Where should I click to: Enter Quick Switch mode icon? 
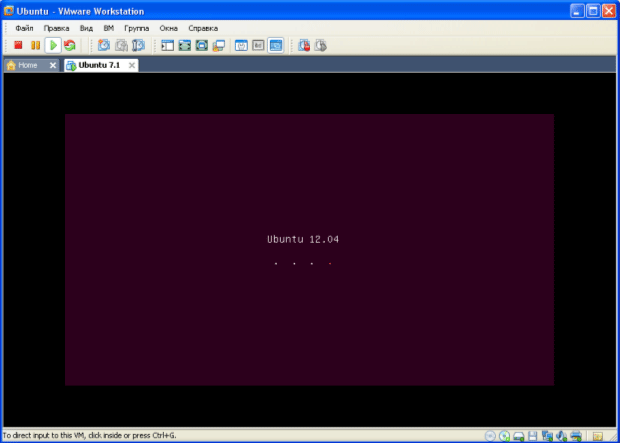pos(202,45)
